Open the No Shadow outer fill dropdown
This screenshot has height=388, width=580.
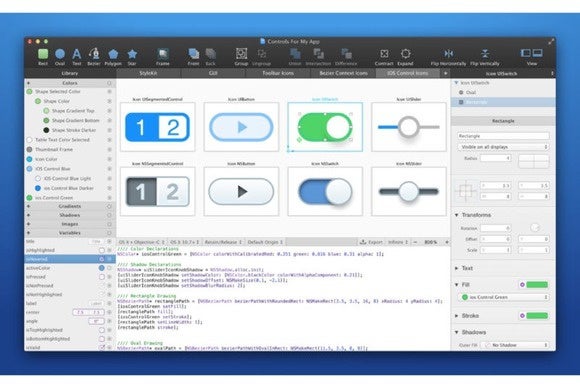pyautogui.click(x=516, y=345)
